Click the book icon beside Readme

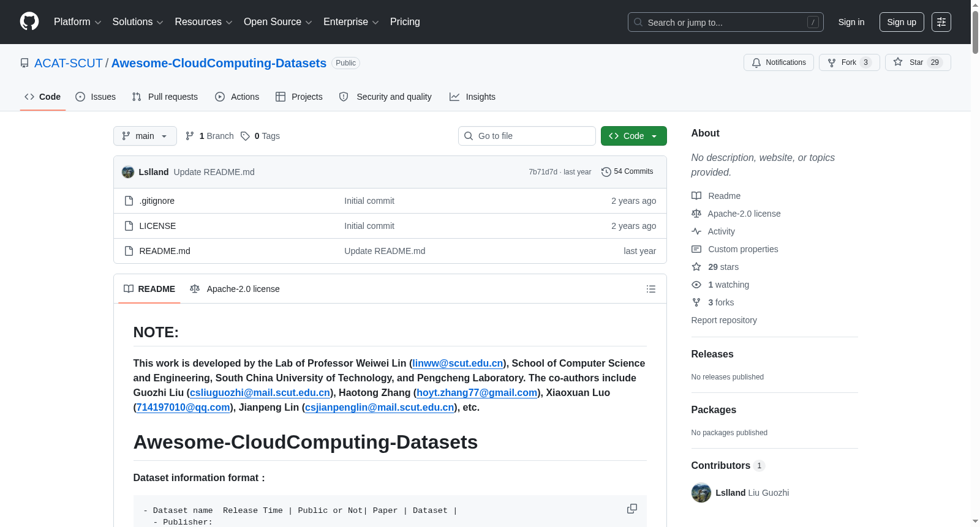click(x=696, y=196)
